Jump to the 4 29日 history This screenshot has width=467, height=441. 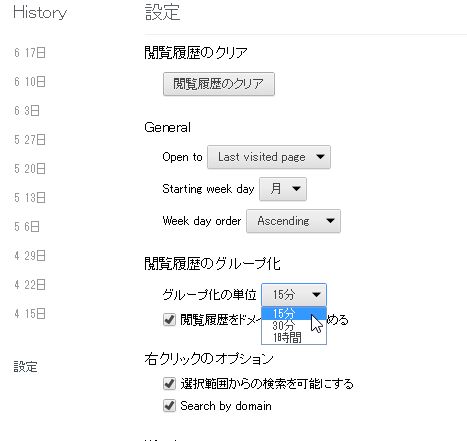pos(30,256)
